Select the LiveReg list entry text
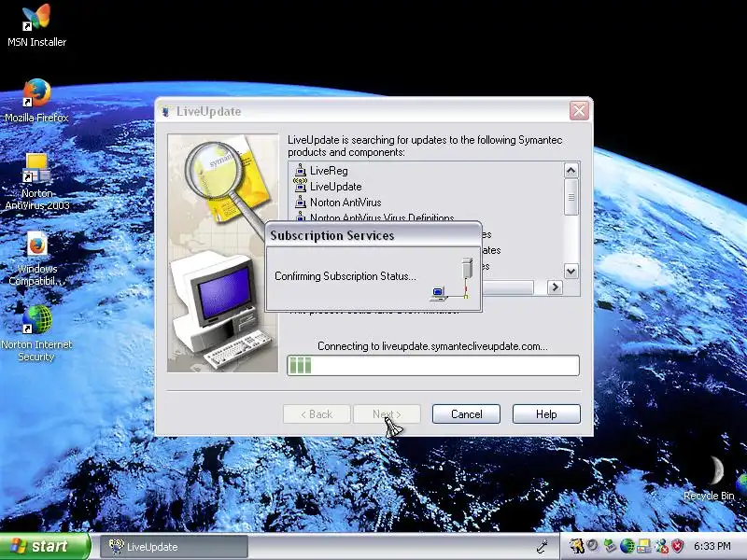 [x=329, y=171]
